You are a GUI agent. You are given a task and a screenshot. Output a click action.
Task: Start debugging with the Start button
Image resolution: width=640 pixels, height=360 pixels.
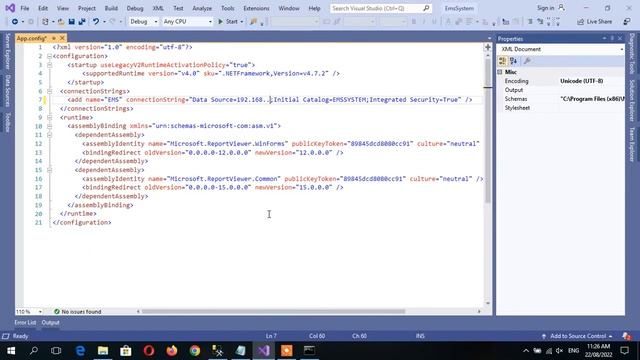point(228,22)
